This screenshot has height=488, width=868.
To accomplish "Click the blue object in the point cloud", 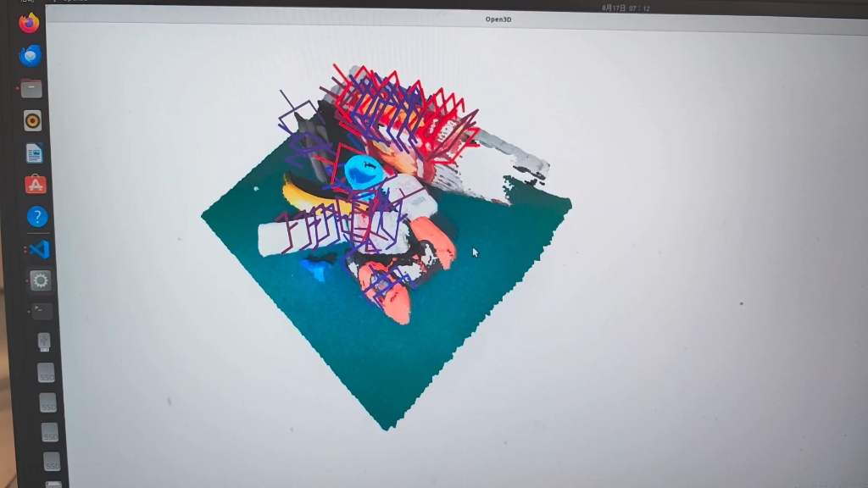I will click(364, 171).
